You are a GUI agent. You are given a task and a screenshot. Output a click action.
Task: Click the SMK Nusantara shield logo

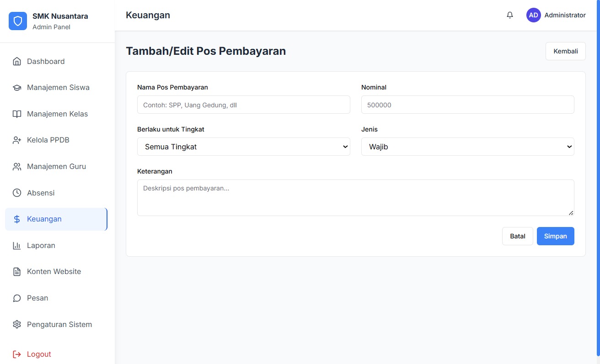tap(18, 21)
